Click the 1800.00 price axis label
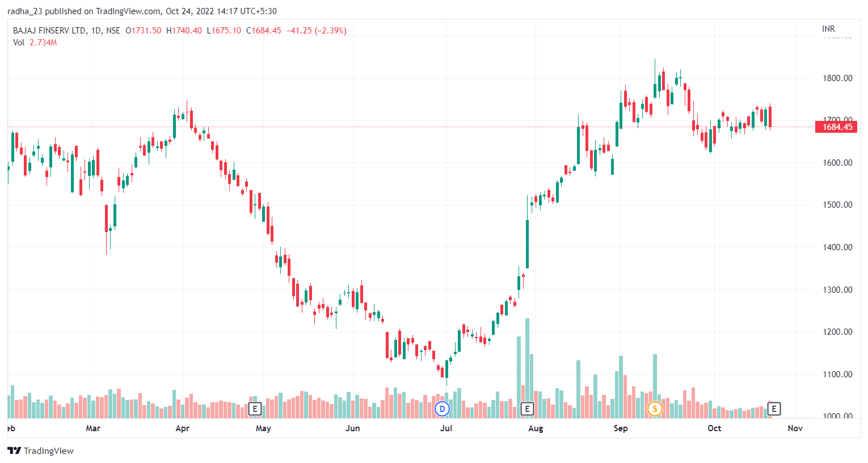 point(837,78)
